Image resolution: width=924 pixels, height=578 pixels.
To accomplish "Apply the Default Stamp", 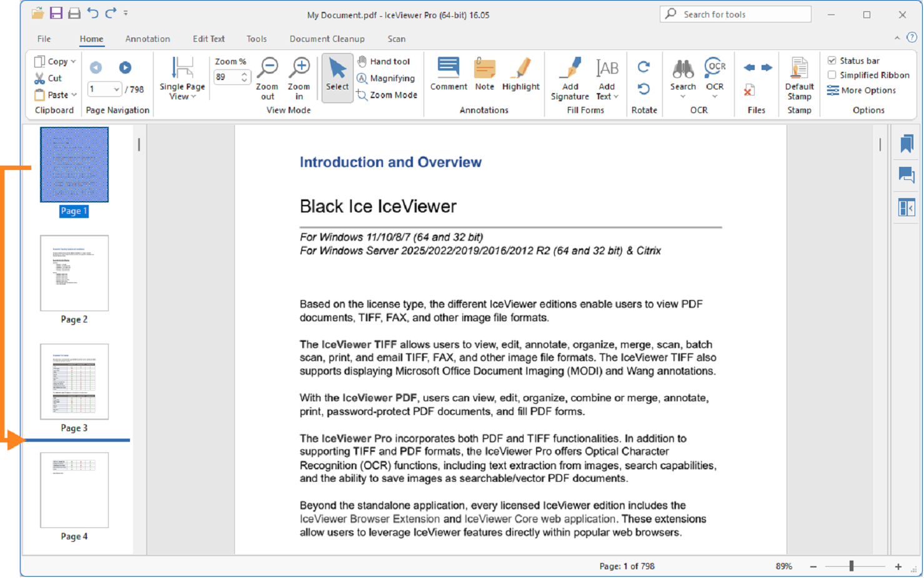I will pos(799,78).
